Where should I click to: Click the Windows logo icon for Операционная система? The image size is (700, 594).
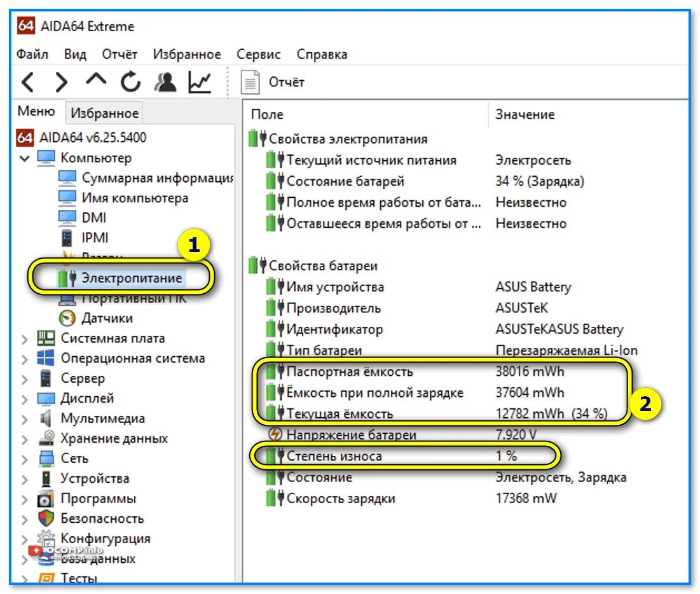click(x=46, y=358)
